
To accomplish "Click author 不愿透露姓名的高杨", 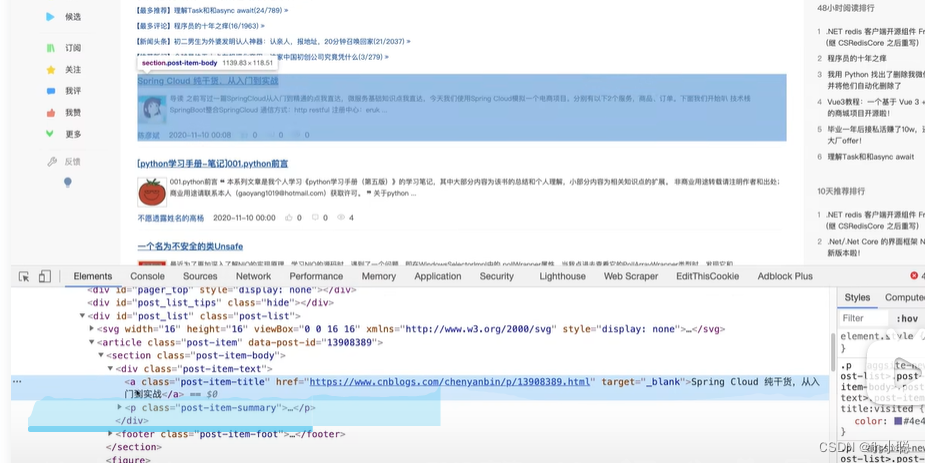I will [170, 218].
